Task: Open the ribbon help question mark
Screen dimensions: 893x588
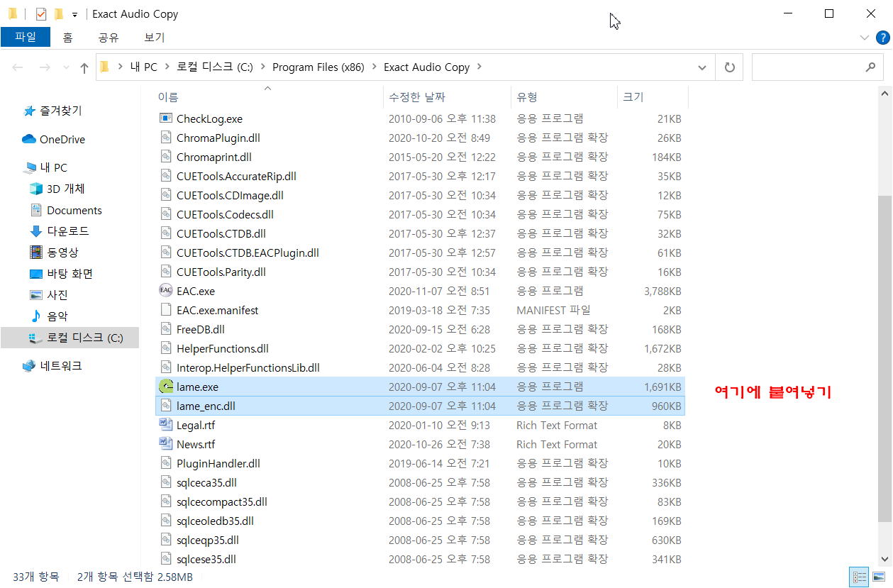Action: (882, 38)
